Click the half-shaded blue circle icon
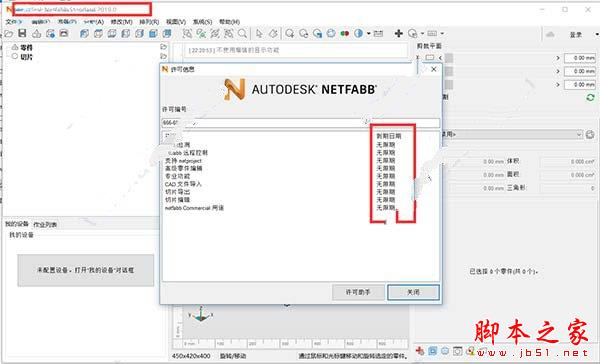600x364 pixels. [x=359, y=33]
